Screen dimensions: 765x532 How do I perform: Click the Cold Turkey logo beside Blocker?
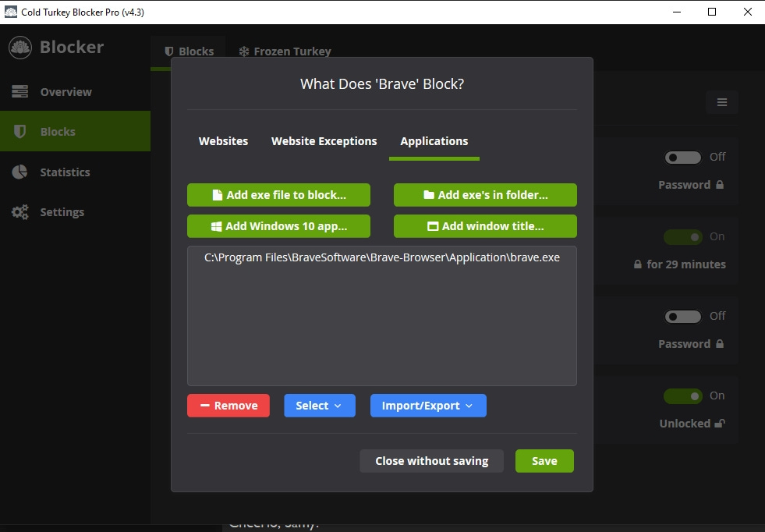pos(20,48)
